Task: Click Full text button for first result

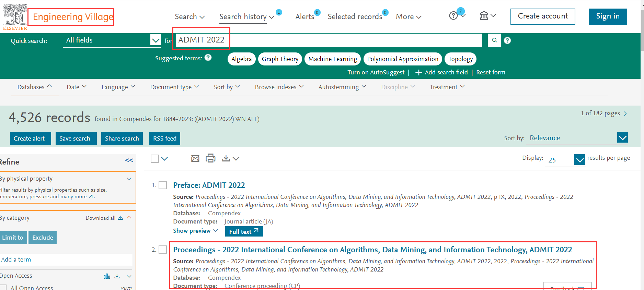Action: pyautogui.click(x=244, y=232)
